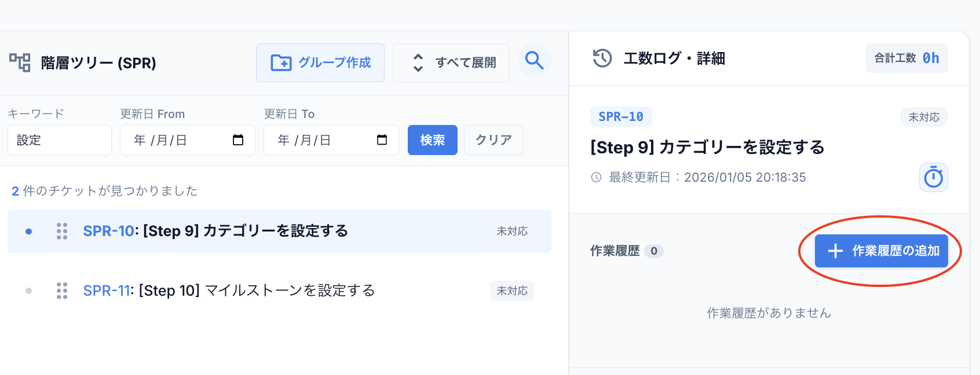
Task: Open ticket SPR-10 via its link
Action: click(107, 231)
